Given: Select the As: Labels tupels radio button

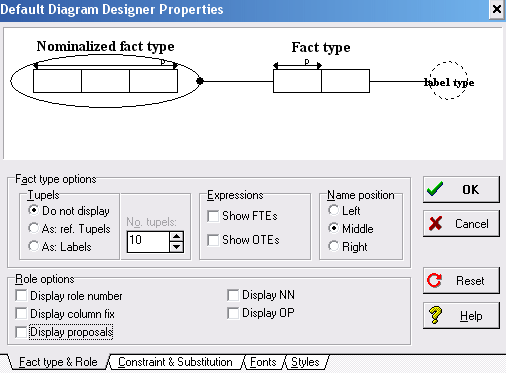Looking at the screenshot, I should (x=33, y=246).
